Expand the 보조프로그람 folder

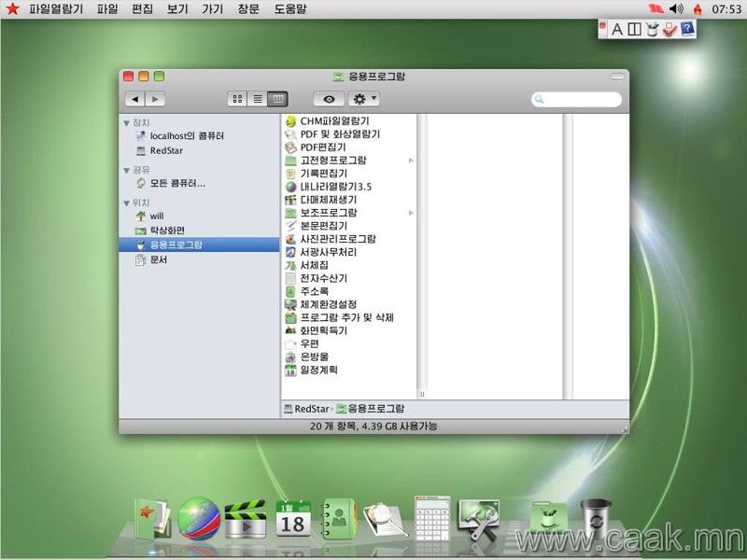click(x=411, y=213)
